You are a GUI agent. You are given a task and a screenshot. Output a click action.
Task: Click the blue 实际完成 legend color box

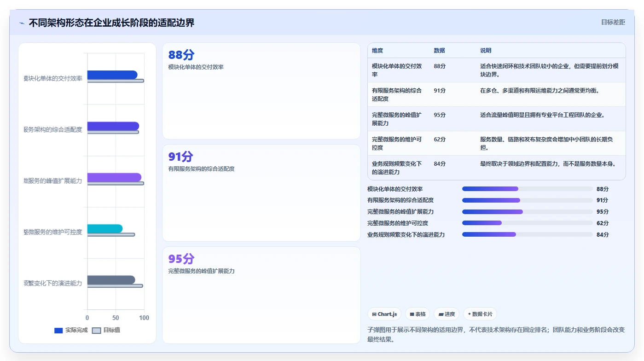[58, 331]
